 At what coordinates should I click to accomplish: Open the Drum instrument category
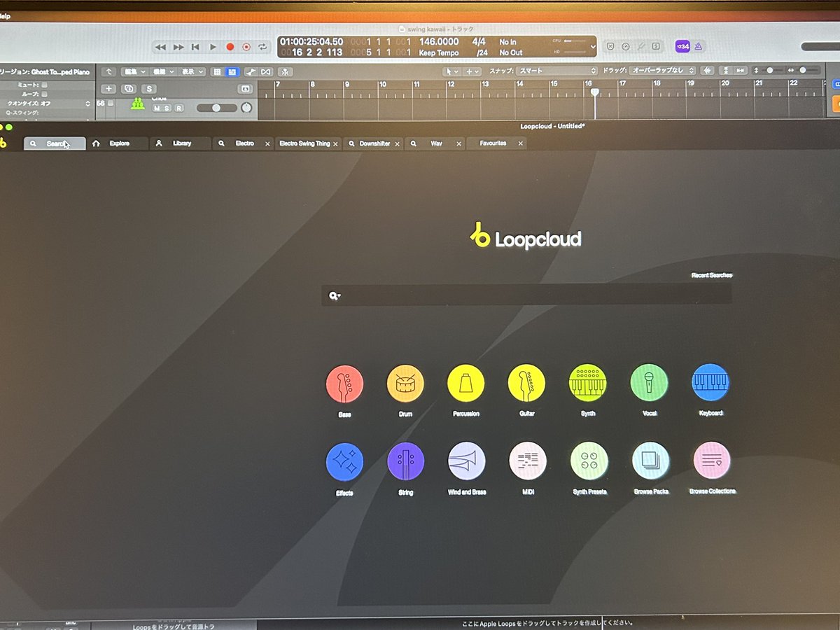(x=405, y=384)
